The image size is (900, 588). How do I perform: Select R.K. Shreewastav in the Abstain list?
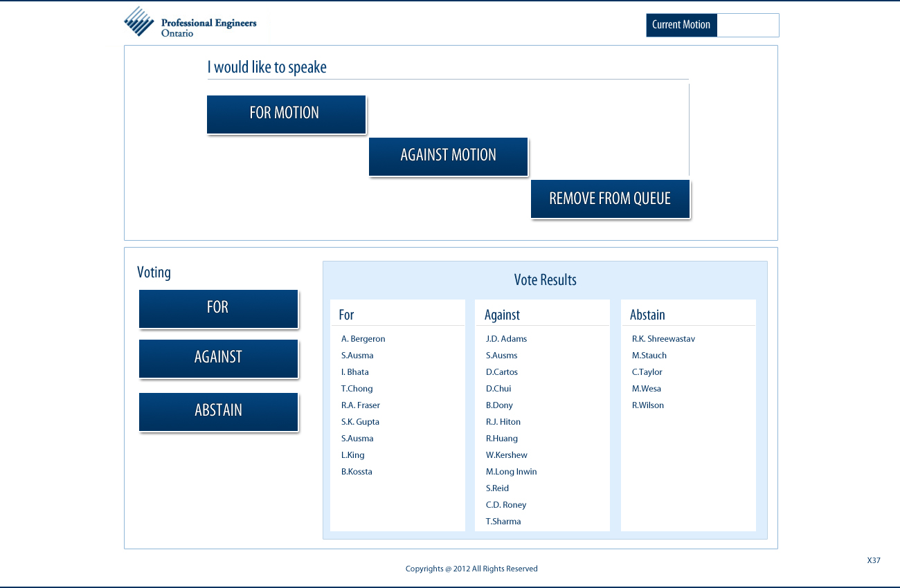[x=663, y=339]
